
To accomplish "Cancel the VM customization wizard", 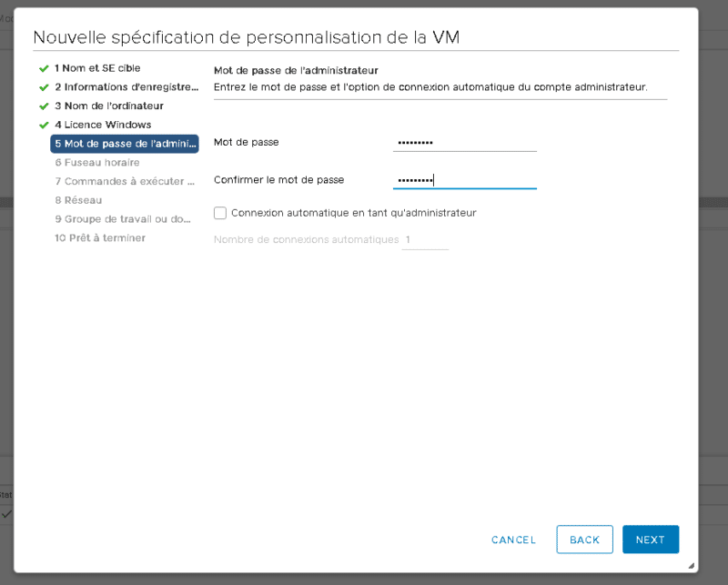I will tap(514, 540).
